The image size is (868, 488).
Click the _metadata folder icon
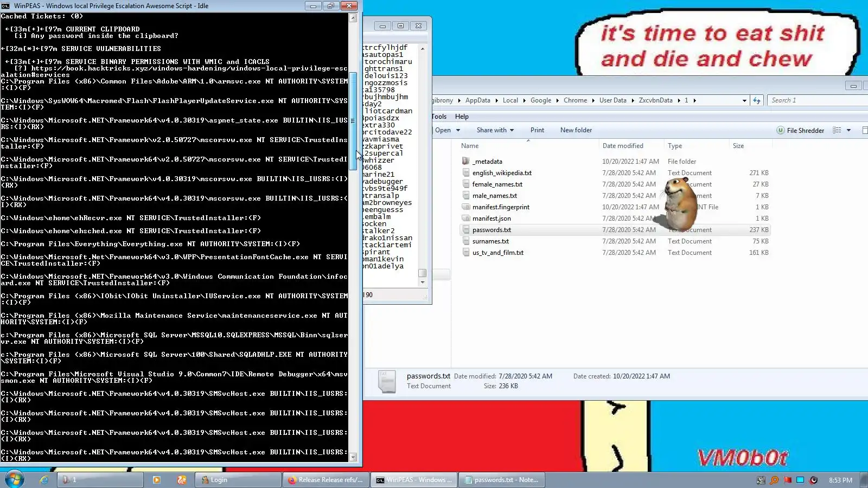(465, 161)
